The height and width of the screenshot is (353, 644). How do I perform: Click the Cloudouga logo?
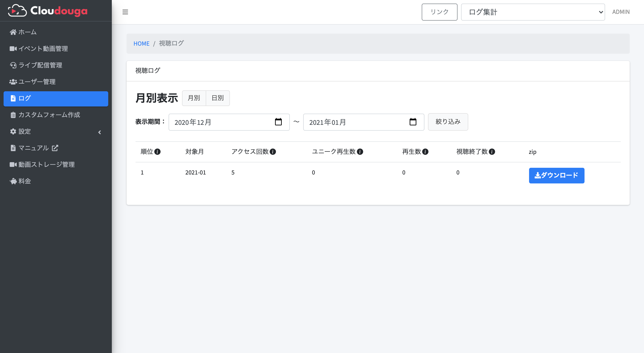[x=47, y=11]
